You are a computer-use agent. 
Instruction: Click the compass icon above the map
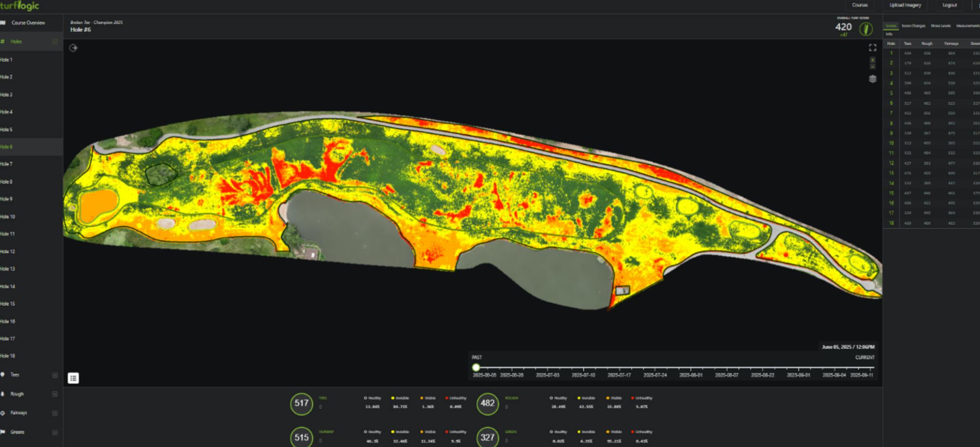pos(73,48)
